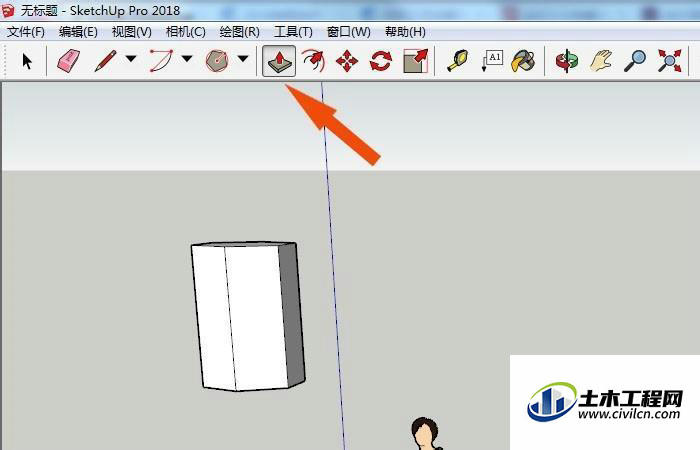Activate the Push/Pull tool

click(279, 61)
